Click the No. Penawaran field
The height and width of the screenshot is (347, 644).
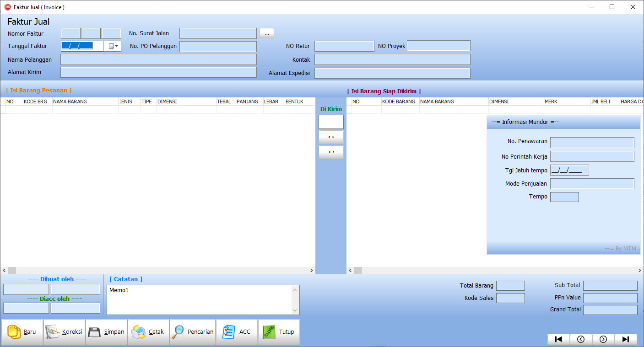pos(592,143)
